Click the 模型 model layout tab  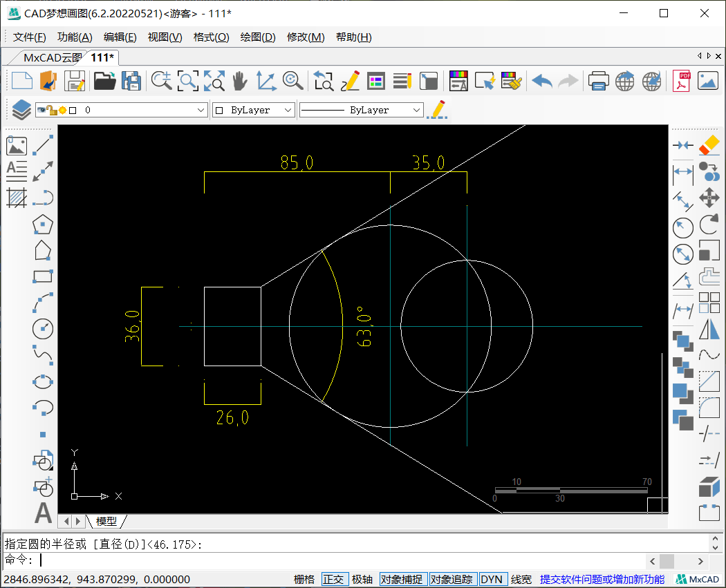(x=106, y=522)
